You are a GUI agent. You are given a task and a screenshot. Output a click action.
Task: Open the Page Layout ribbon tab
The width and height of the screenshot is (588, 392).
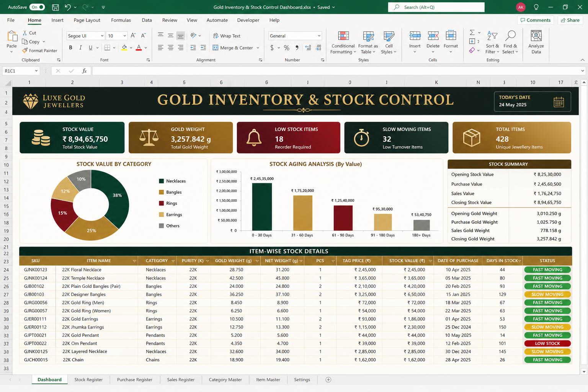[x=87, y=20]
